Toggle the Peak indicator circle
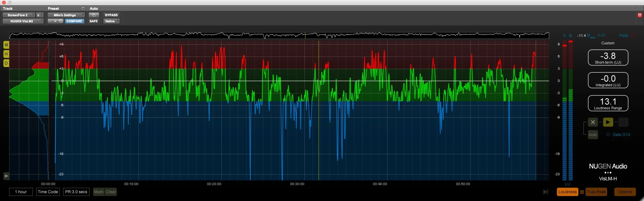Viewport: 644px width, 201px height. [634, 35]
